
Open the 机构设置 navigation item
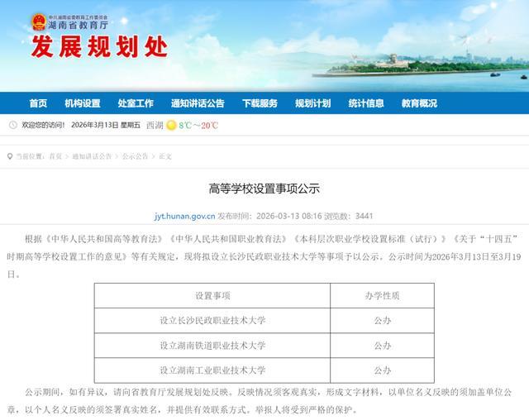(83, 103)
